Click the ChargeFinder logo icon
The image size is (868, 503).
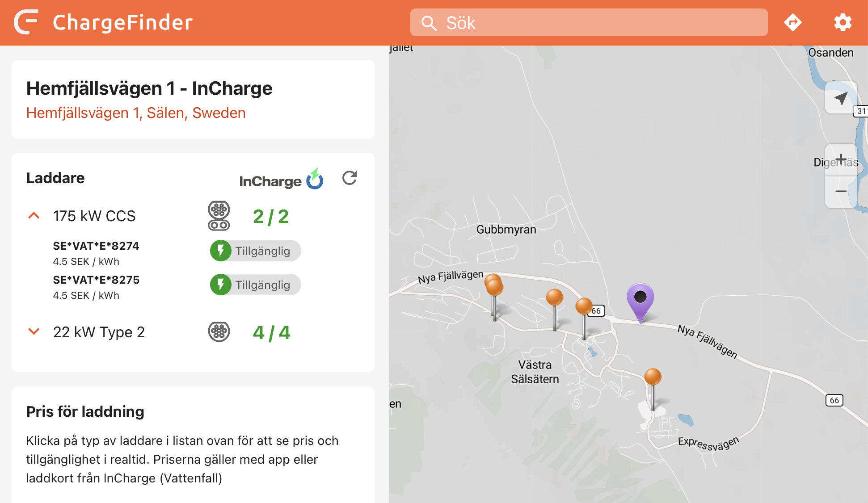coord(26,22)
